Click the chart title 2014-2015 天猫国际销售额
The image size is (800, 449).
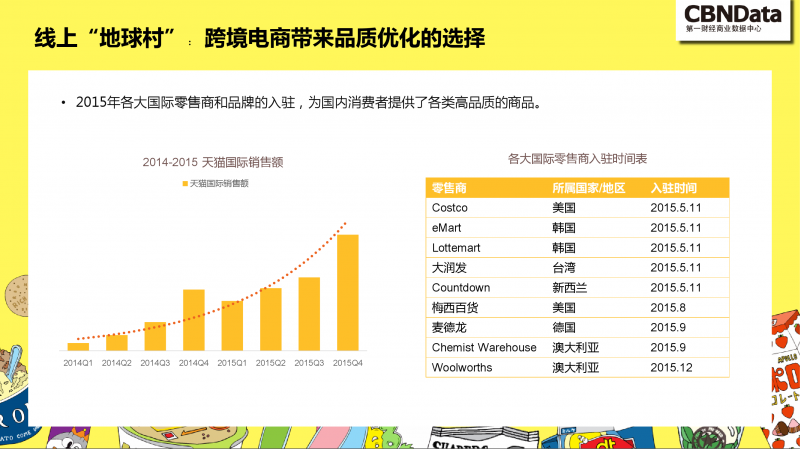(213, 162)
